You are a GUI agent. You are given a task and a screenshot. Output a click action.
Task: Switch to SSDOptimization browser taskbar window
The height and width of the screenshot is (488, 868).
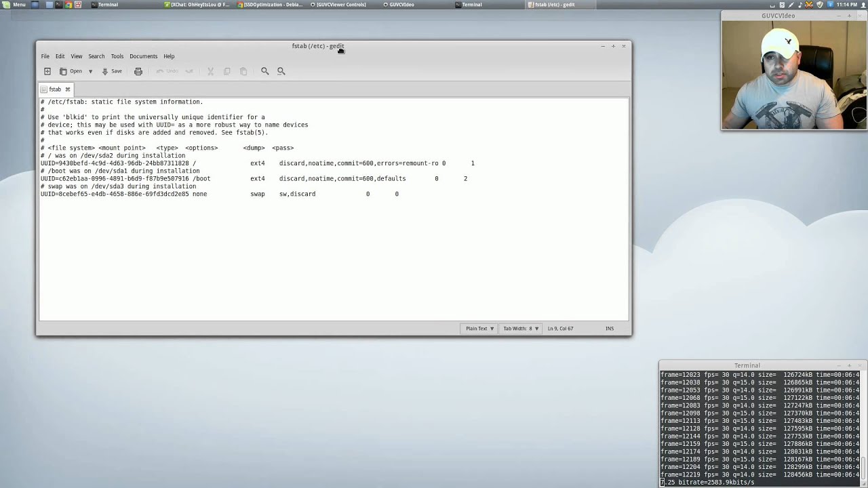[x=270, y=5]
